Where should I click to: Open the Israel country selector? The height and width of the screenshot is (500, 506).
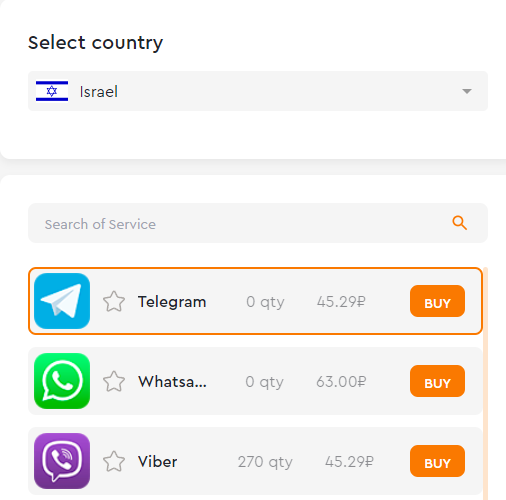[258, 91]
